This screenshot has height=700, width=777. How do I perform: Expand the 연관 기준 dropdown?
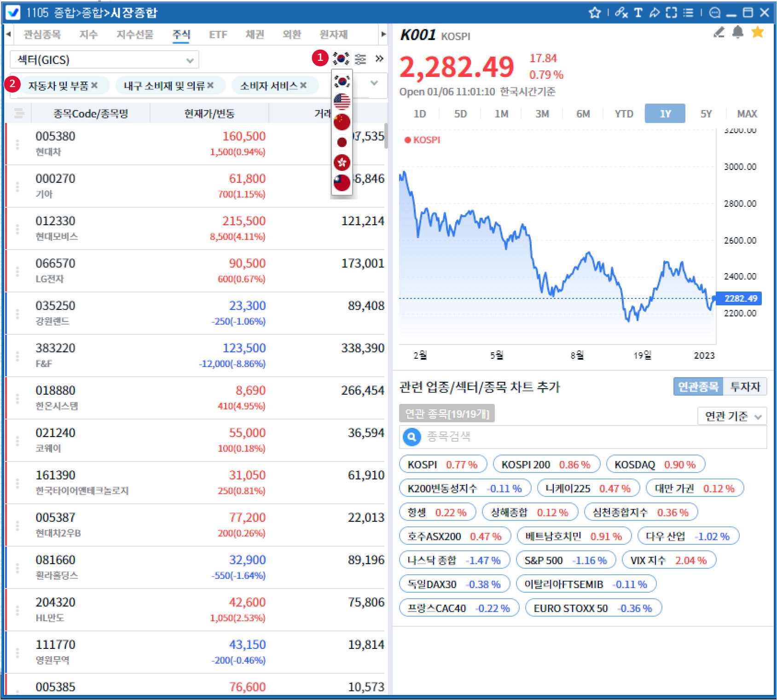coord(732,416)
